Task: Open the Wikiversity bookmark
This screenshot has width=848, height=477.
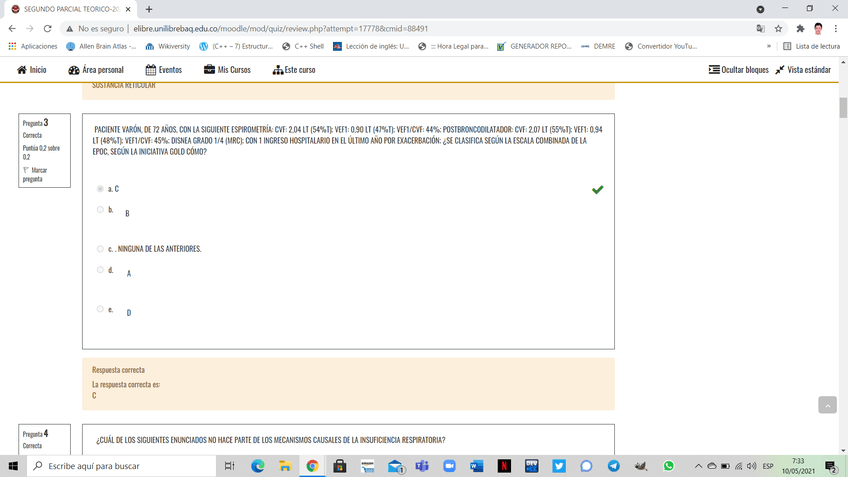Action: pyautogui.click(x=167, y=46)
